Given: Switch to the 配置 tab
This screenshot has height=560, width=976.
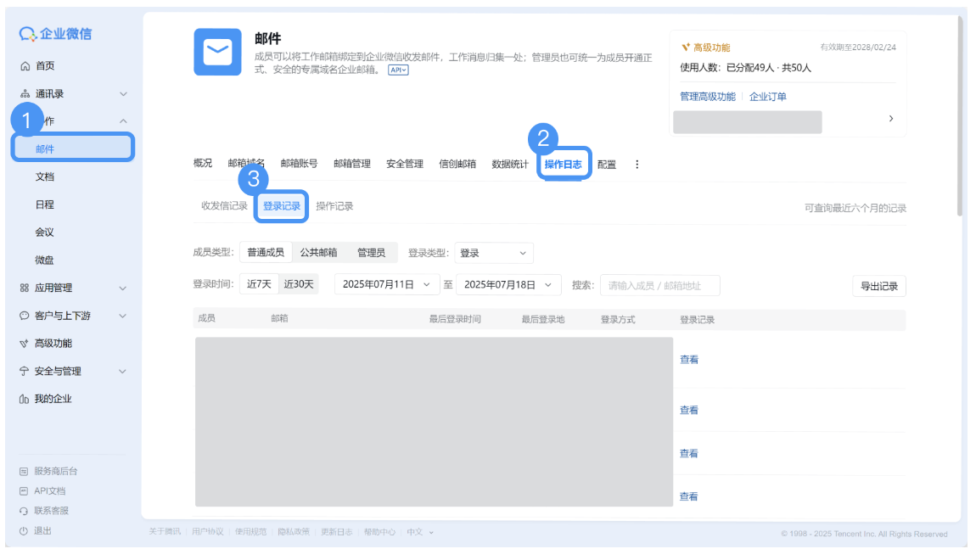Looking at the screenshot, I should tap(607, 165).
